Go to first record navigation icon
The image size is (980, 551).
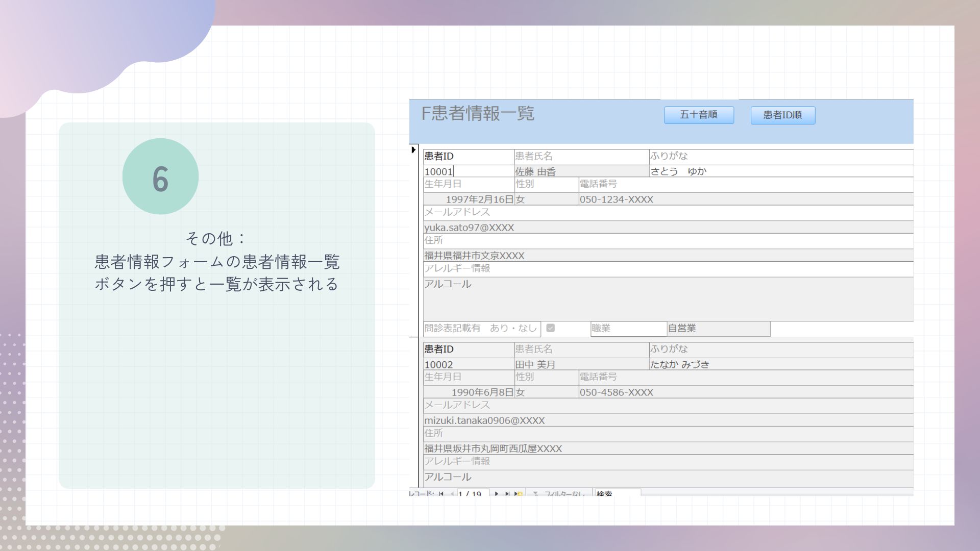441,494
